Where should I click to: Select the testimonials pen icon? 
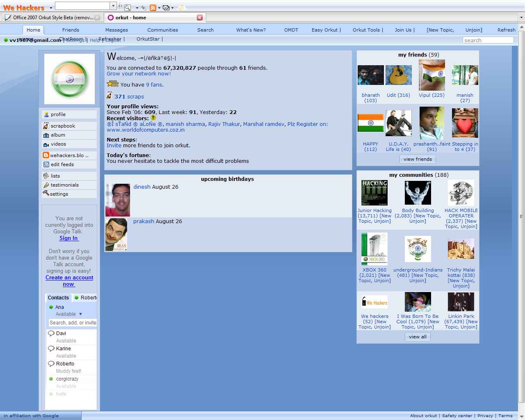46,185
